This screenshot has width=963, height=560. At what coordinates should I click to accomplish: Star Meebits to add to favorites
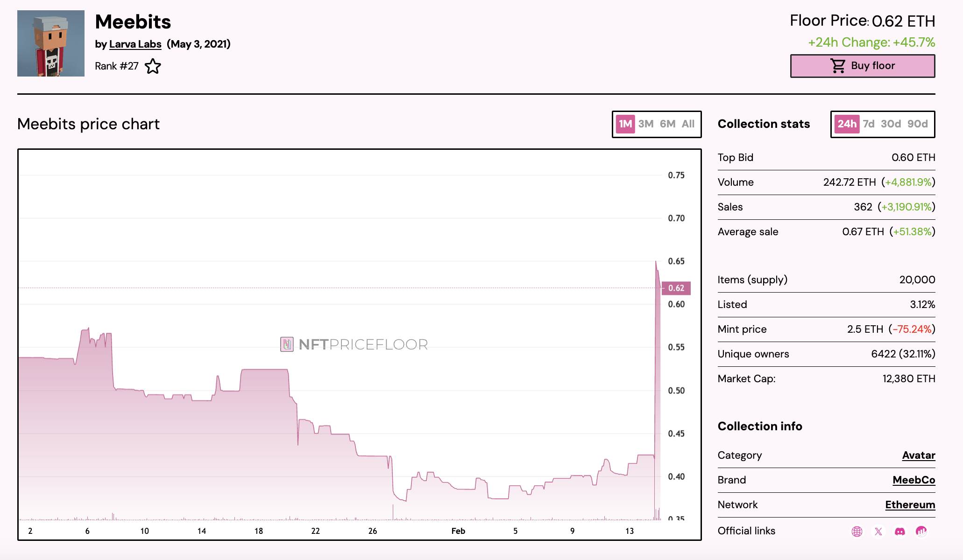(x=153, y=66)
